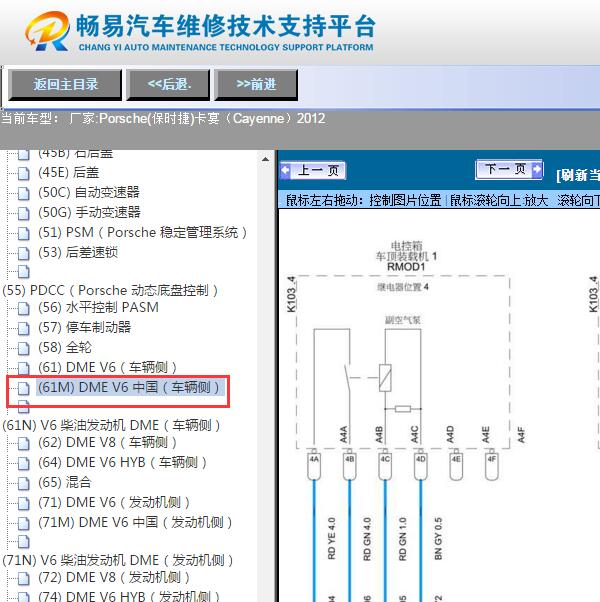Click the RD YE 4.0 wire label
600x602 pixels.
332,538
